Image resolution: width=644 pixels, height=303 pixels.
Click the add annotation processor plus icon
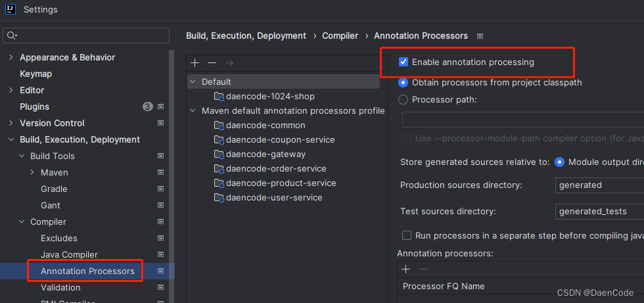405,269
